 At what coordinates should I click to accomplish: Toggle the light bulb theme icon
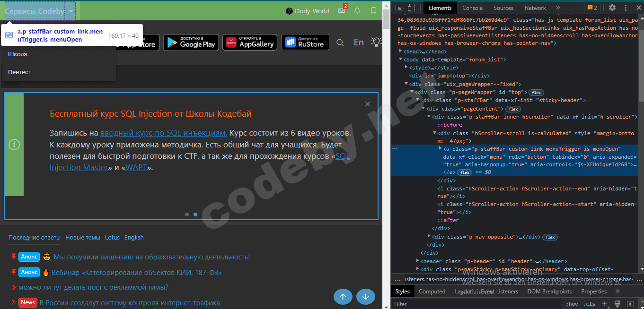[376, 43]
